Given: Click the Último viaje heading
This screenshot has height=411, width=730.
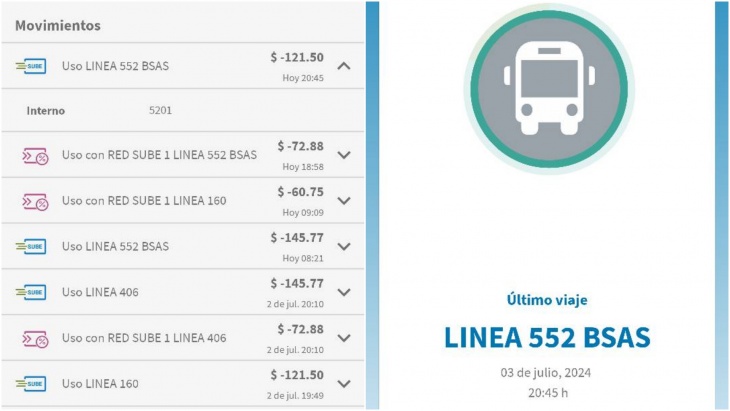Looking at the screenshot, I should tap(547, 300).
